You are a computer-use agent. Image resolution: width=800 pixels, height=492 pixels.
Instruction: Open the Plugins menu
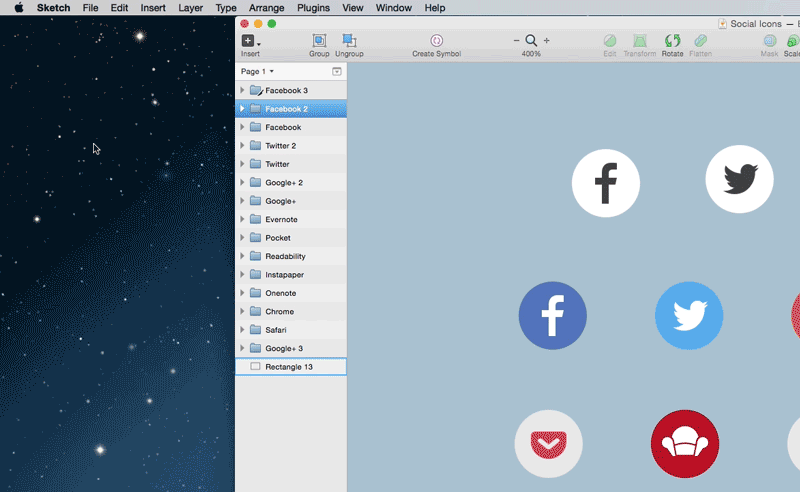(x=313, y=8)
